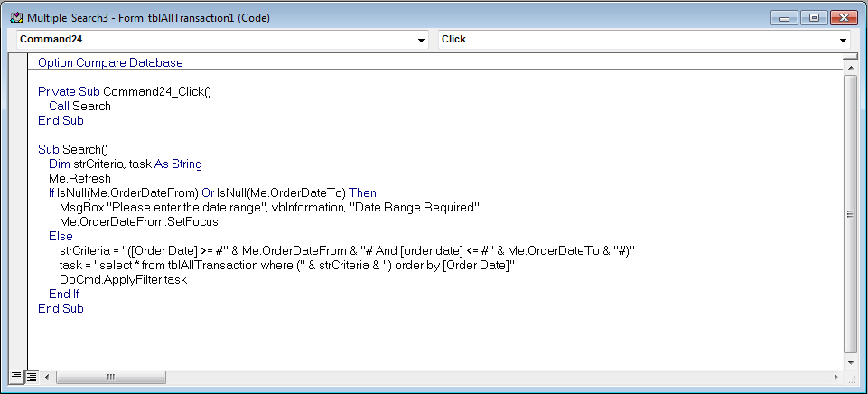
Task: Click the 'If IsNull(Me.OrderDateFrom)' line
Action: (212, 192)
